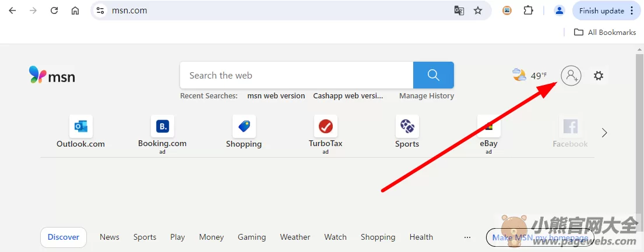
Task: Switch to the Weather tab
Action: tap(295, 237)
